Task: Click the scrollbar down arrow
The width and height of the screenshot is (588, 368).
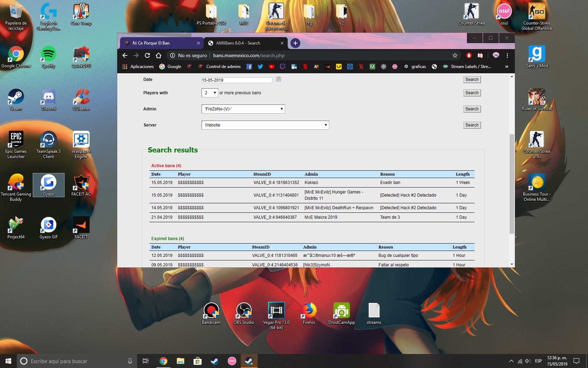Action: tap(512, 264)
